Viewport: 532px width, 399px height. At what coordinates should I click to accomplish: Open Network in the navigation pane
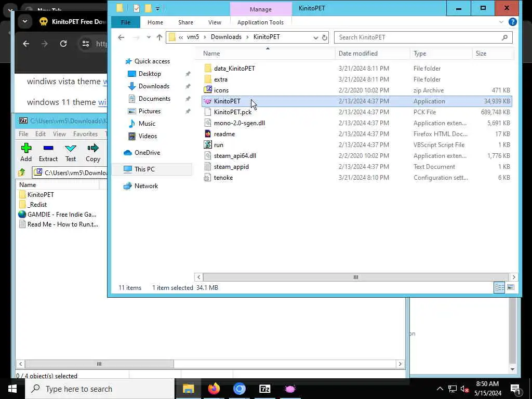click(x=146, y=186)
